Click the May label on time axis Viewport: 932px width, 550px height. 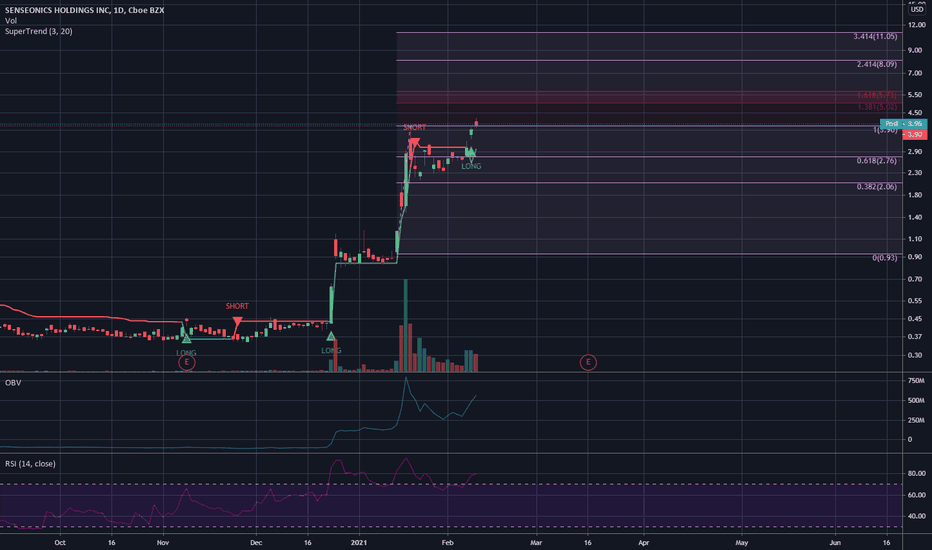[742, 542]
